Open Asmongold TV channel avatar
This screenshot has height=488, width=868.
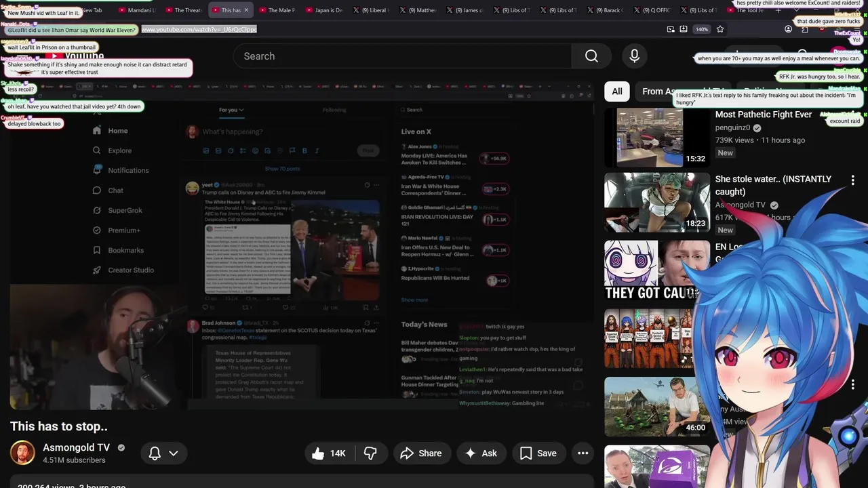click(22, 453)
